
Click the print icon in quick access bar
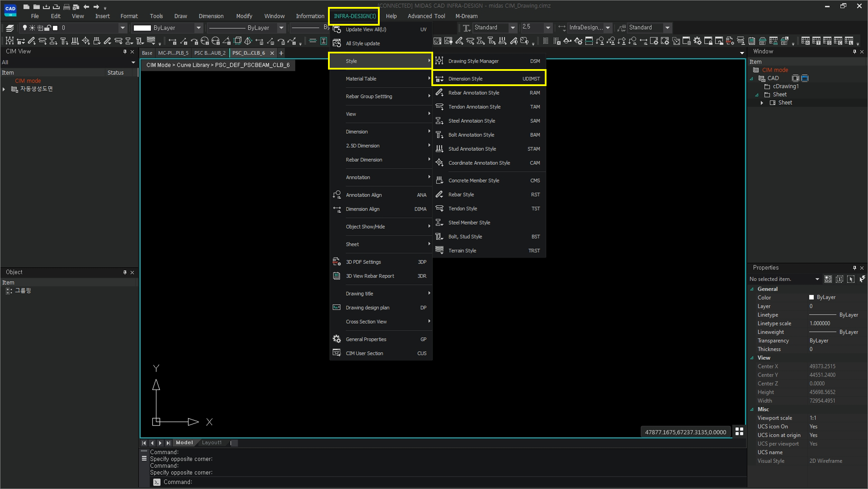66,7
